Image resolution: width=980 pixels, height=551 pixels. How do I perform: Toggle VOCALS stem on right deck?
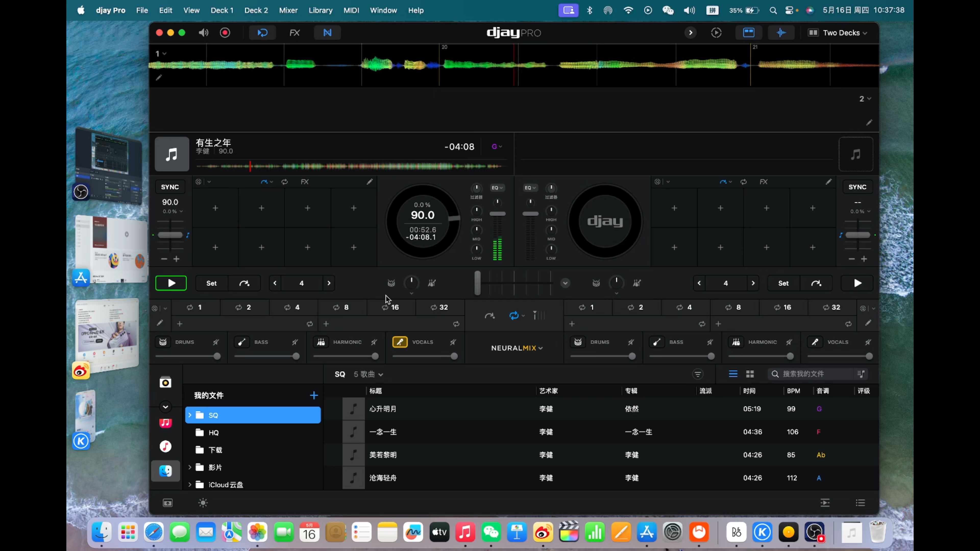coord(815,342)
